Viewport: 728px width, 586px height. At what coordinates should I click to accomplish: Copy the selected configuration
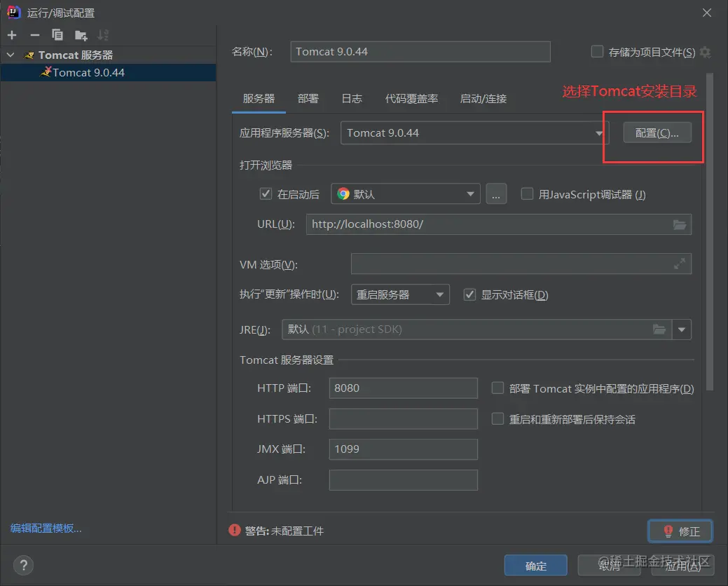click(57, 35)
